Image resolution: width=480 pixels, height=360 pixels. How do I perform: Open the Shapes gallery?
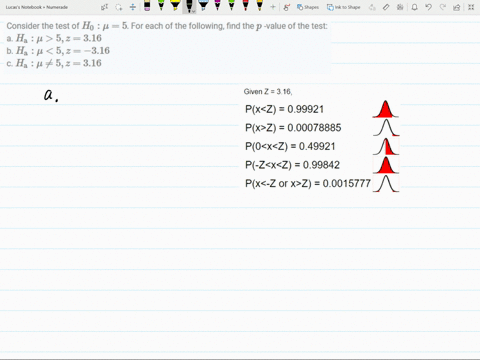click(x=308, y=7)
